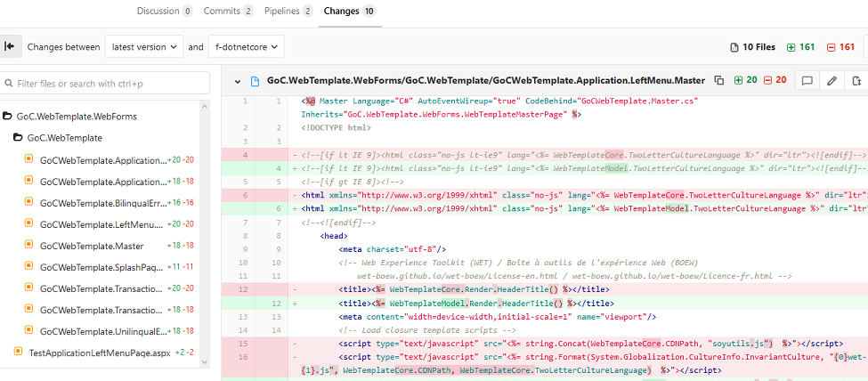Click modified icon beside GoCWebTemplate.UnilingualE

(29, 330)
